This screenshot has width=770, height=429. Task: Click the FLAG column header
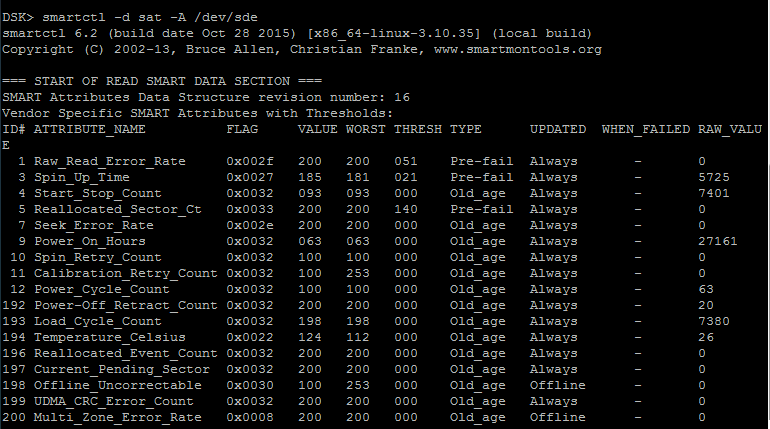tap(242, 130)
